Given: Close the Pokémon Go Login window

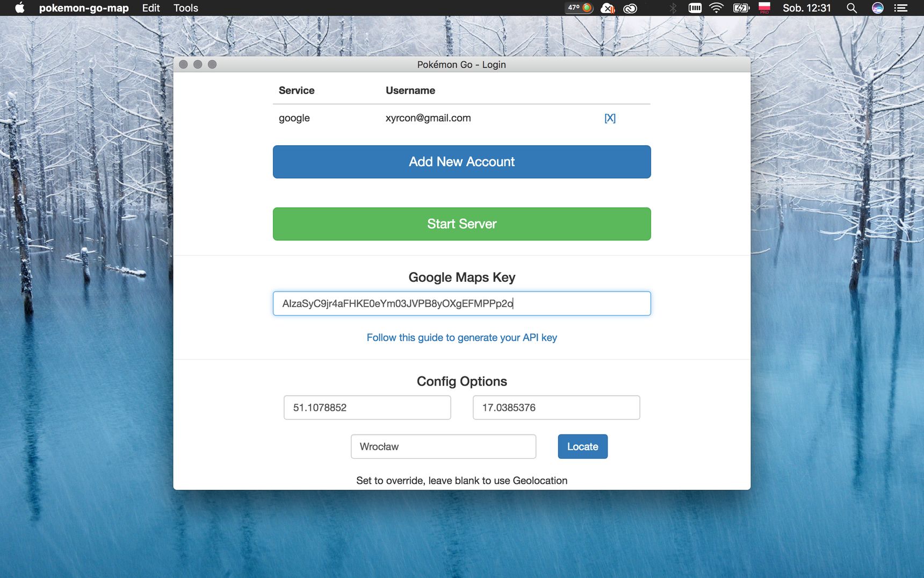Looking at the screenshot, I should point(183,65).
